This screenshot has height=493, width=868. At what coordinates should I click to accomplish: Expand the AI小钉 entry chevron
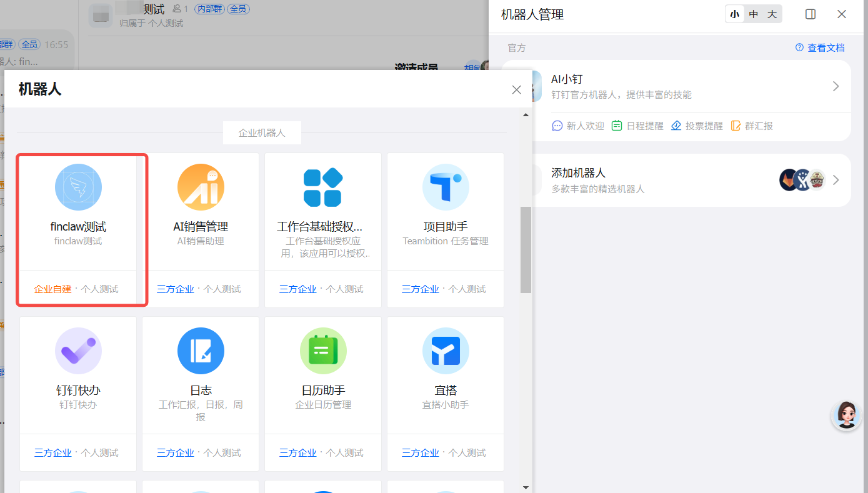(x=836, y=87)
